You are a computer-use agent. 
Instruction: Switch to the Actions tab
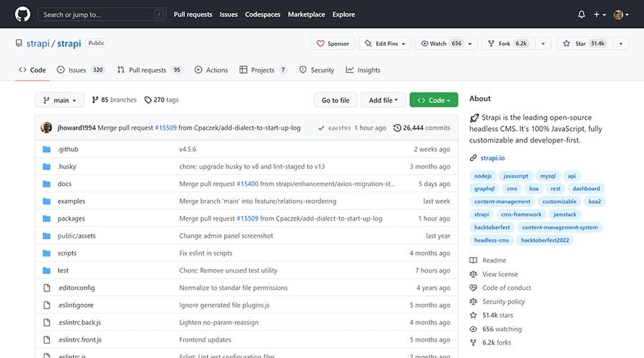pyautogui.click(x=211, y=70)
